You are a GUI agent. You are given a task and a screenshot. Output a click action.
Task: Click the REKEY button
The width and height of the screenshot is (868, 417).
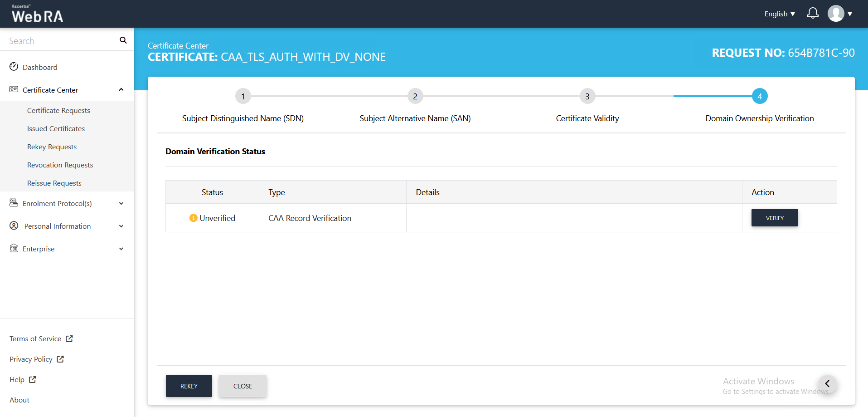(189, 386)
